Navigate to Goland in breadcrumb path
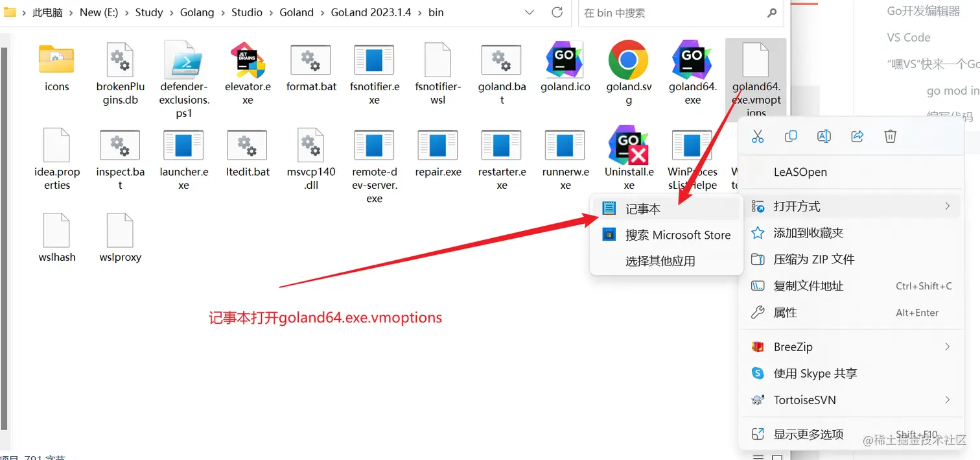 pyautogui.click(x=297, y=12)
